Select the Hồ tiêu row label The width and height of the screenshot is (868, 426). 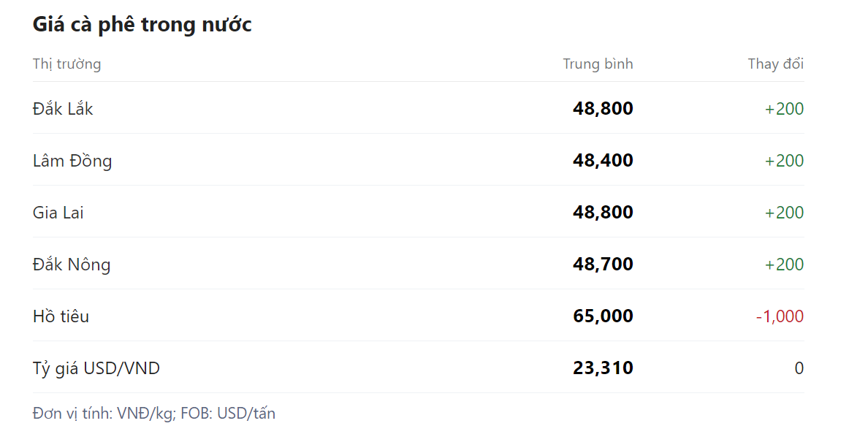(x=61, y=316)
